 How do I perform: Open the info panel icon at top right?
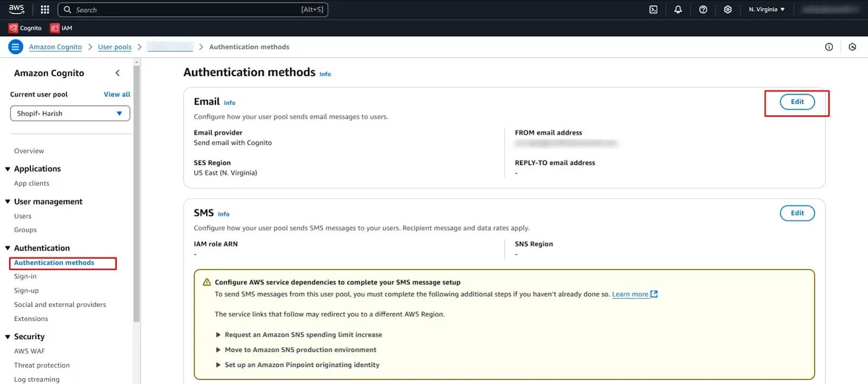[x=829, y=47]
